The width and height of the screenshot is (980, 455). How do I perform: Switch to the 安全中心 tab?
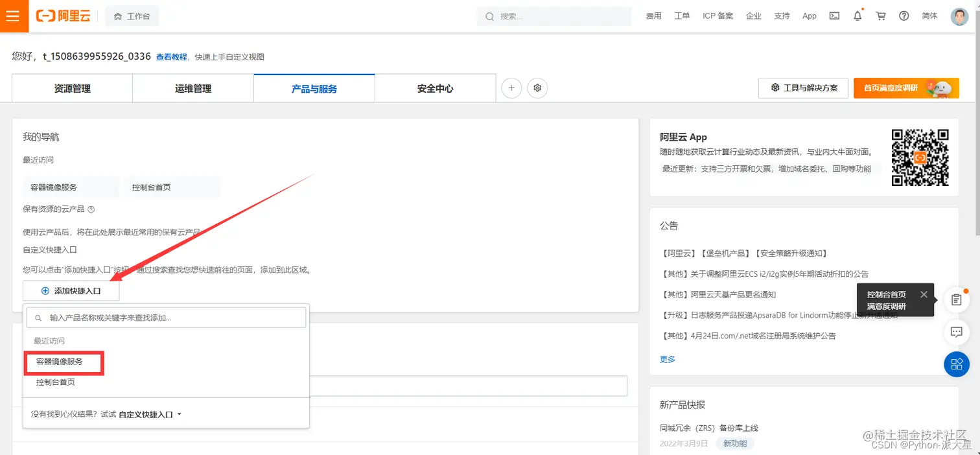click(x=436, y=88)
